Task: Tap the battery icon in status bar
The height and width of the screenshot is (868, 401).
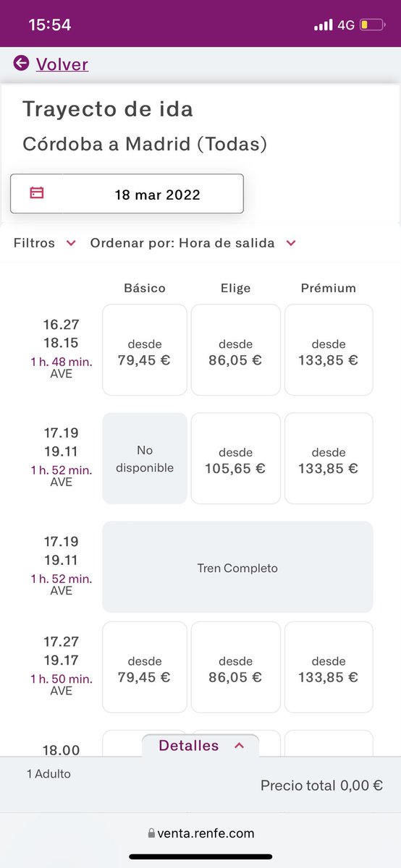Action: click(373, 25)
